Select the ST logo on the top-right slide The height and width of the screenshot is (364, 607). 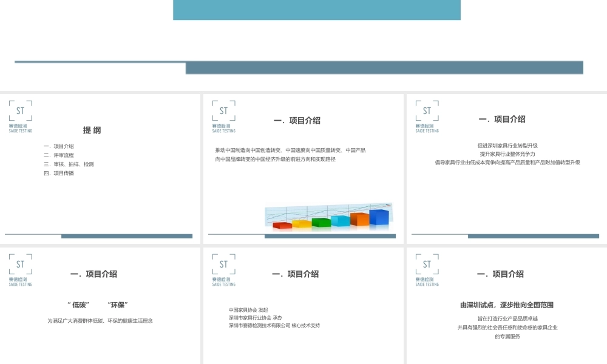pos(426,114)
